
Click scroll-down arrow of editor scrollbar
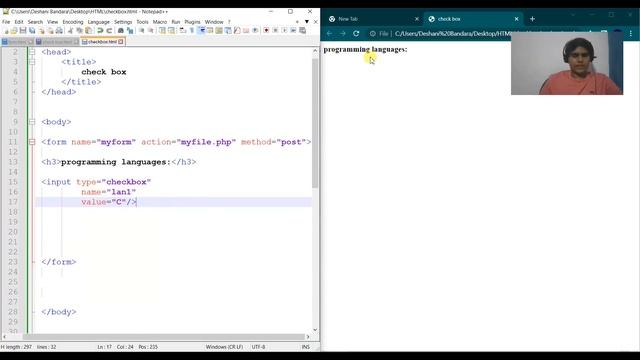coord(315,329)
